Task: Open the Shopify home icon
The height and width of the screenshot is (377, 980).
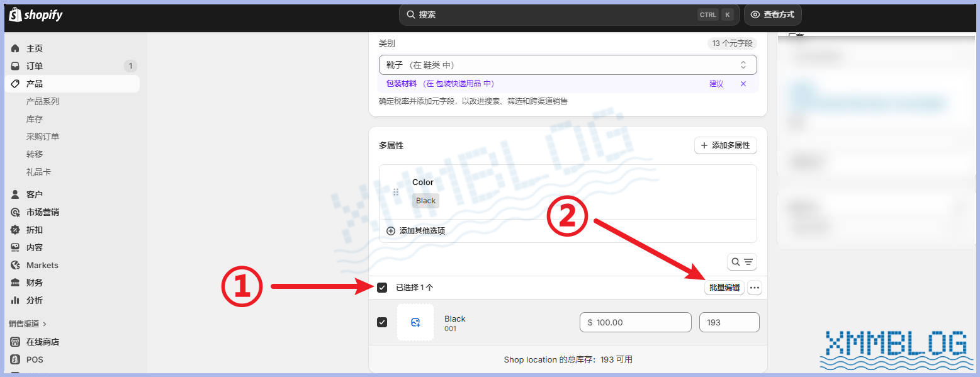Action: click(15, 48)
